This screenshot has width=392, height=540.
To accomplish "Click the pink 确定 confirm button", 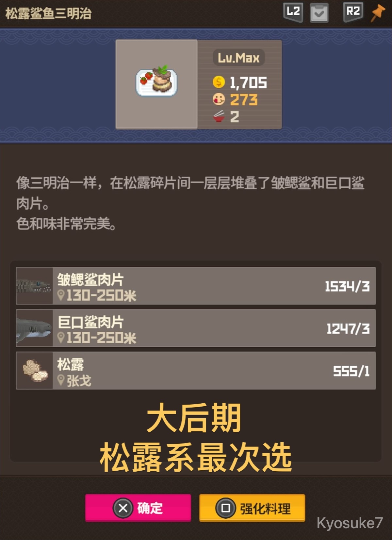I will [138, 508].
